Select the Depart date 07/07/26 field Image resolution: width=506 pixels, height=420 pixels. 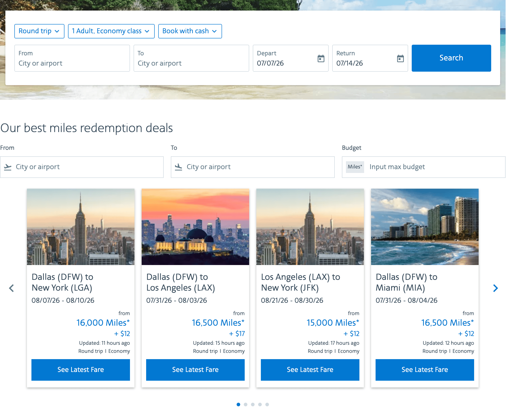coord(290,58)
